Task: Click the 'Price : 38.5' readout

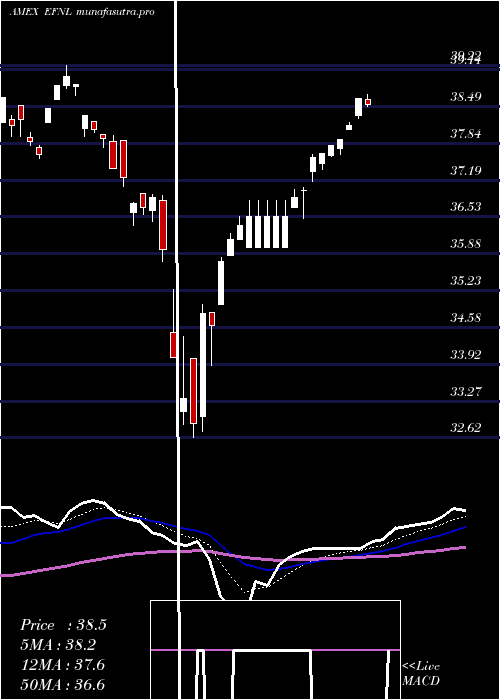Action: [63, 625]
